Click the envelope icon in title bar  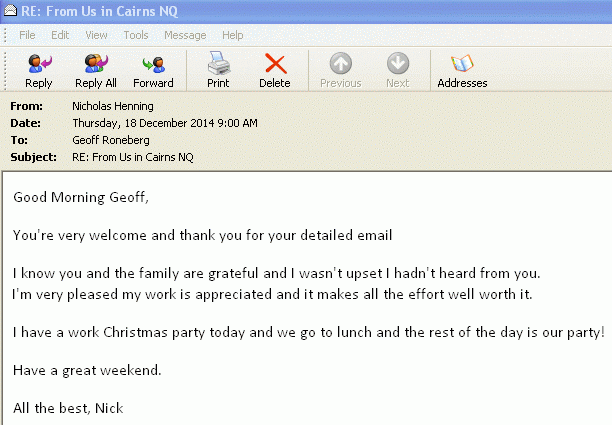(x=10, y=11)
